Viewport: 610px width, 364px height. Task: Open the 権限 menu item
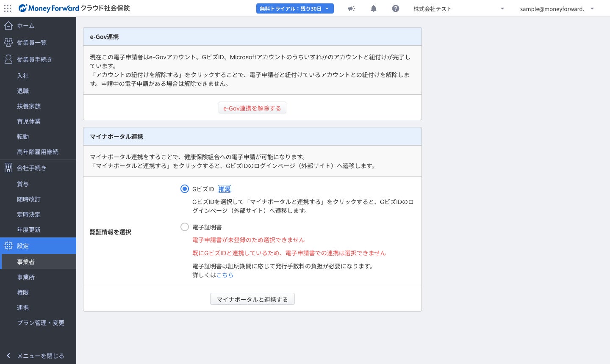(x=23, y=292)
